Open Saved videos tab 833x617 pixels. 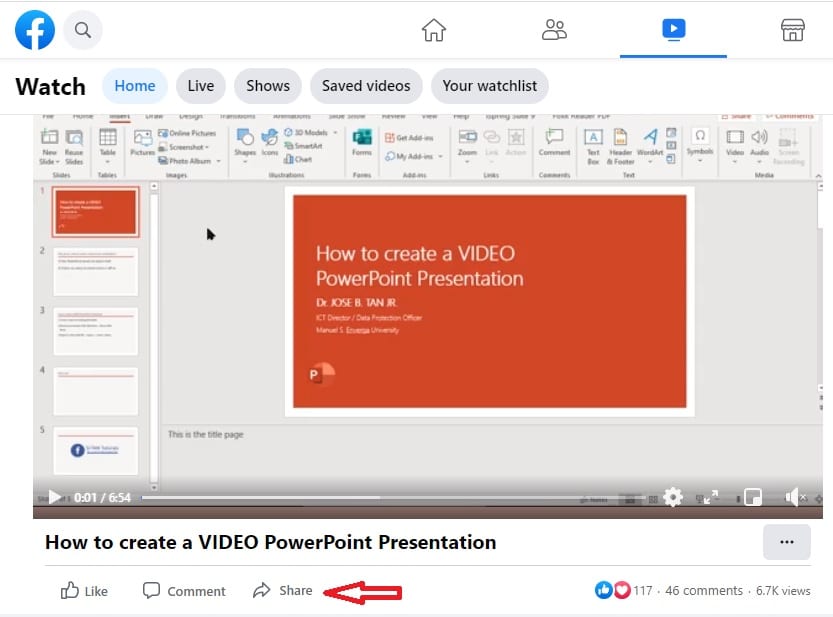[x=366, y=86]
